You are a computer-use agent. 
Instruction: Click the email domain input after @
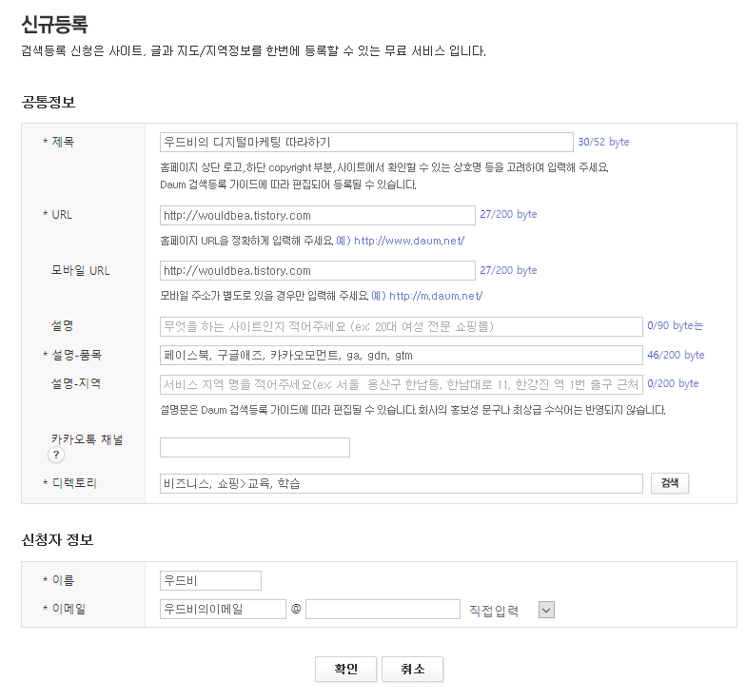[x=383, y=609]
